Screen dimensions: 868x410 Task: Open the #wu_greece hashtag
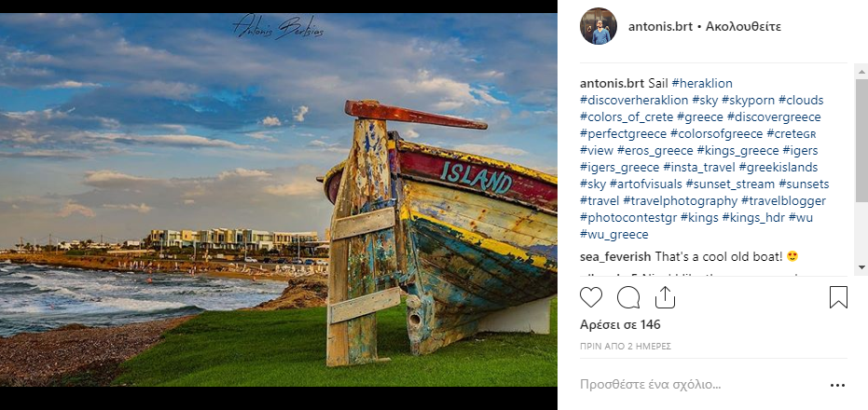(x=613, y=235)
